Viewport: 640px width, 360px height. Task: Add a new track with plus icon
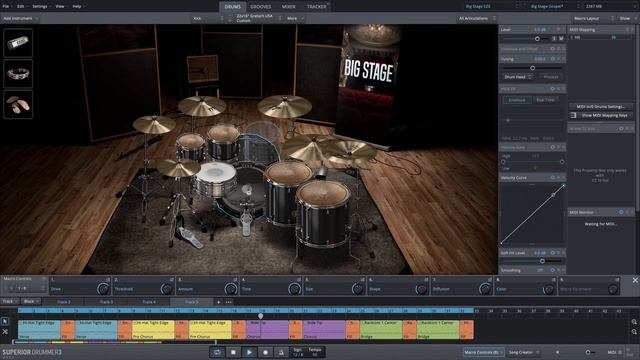tap(219, 302)
